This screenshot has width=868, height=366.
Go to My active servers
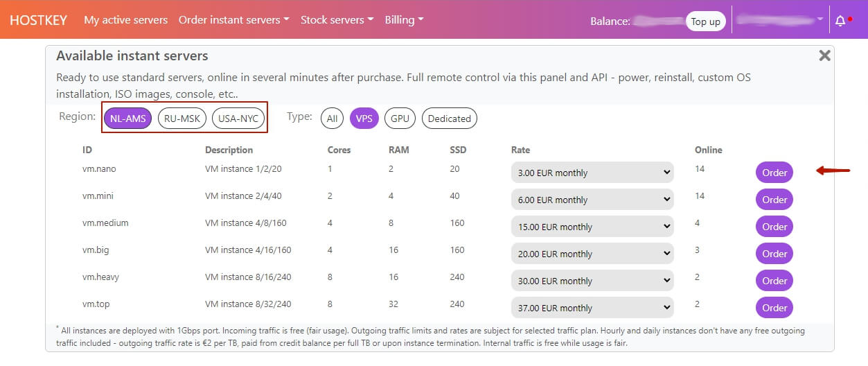coord(126,20)
